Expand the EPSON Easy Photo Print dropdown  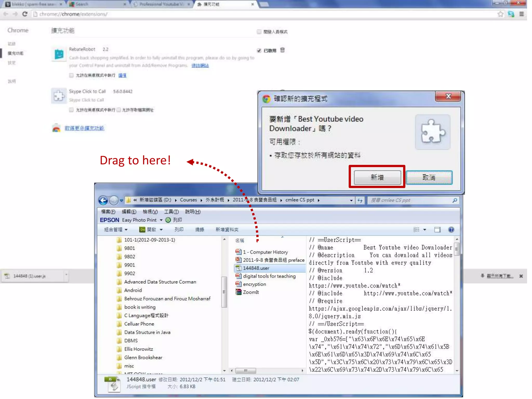click(x=161, y=220)
